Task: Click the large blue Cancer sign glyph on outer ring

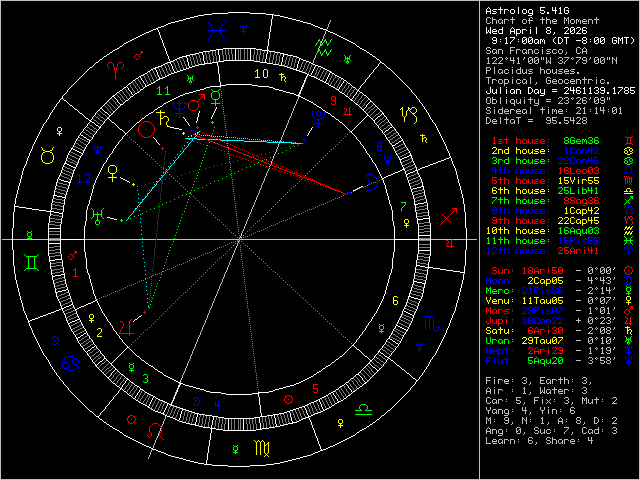Action: pyautogui.click(x=71, y=363)
